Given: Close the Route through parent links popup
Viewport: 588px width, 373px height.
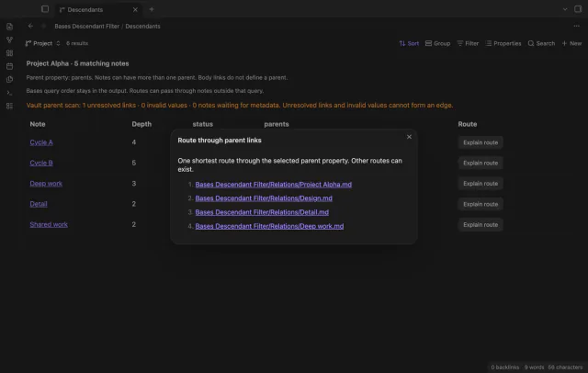Looking at the screenshot, I should (x=409, y=137).
